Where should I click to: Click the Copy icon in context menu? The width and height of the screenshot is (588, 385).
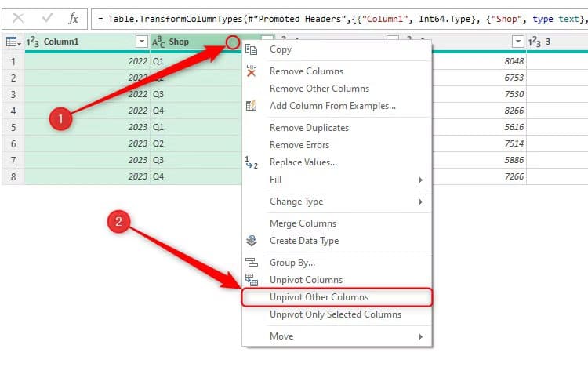(251, 49)
